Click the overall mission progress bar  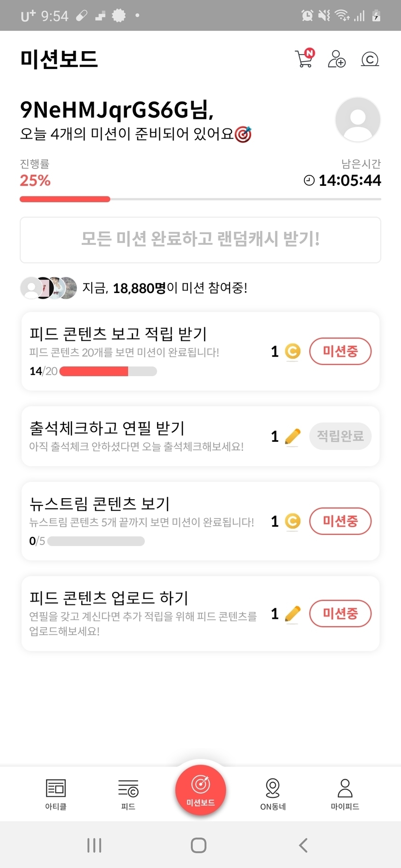pos(200,199)
